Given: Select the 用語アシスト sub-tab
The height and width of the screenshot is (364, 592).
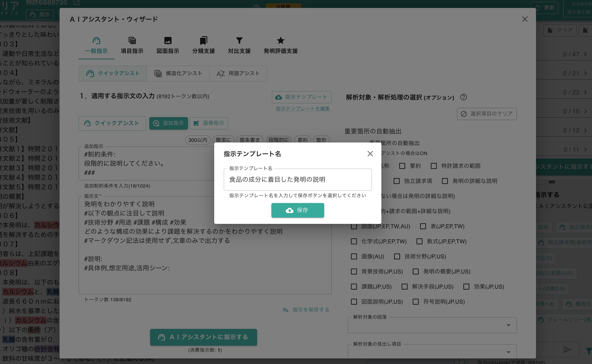Looking at the screenshot, I should tap(238, 73).
